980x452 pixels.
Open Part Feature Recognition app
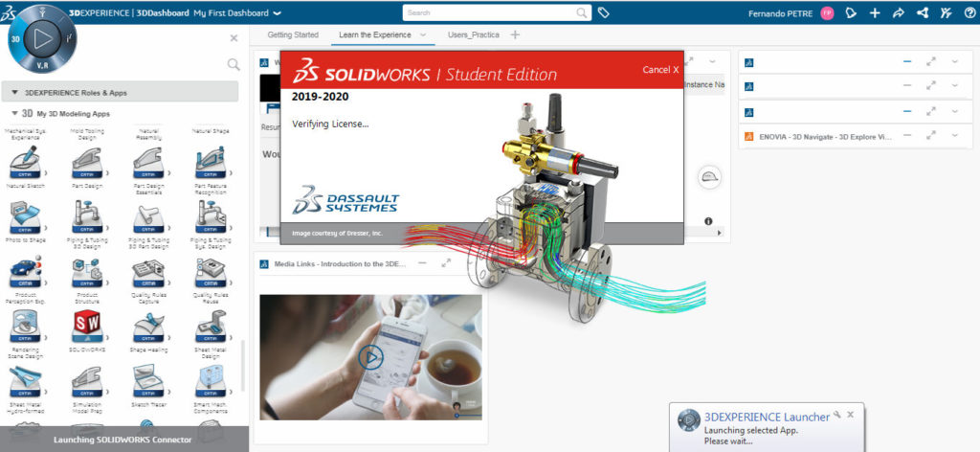pos(211,163)
